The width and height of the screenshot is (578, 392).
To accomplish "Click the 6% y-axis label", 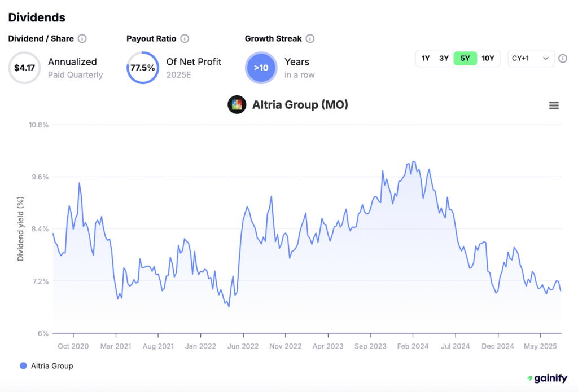I will [43, 333].
